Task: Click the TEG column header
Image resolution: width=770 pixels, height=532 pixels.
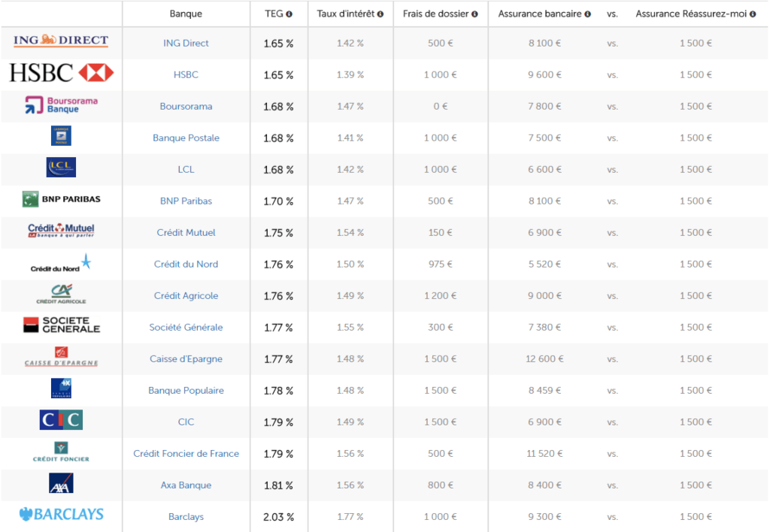Action: tap(274, 14)
